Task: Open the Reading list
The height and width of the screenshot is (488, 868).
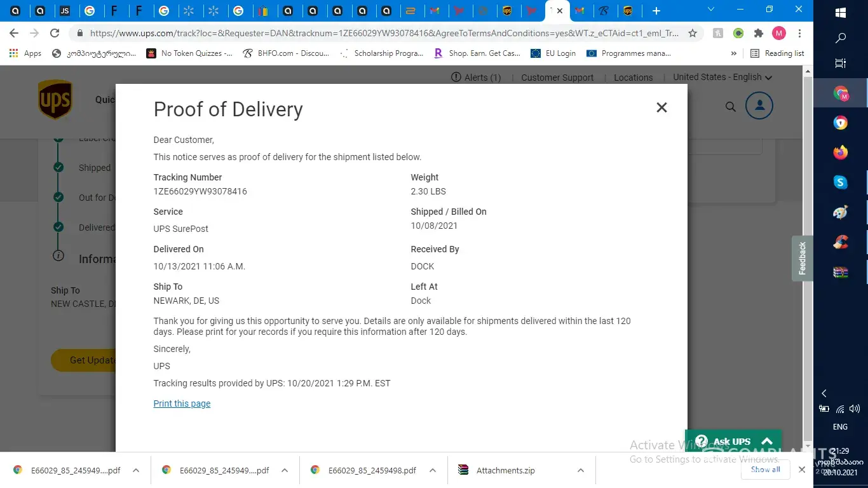Action: [x=777, y=53]
